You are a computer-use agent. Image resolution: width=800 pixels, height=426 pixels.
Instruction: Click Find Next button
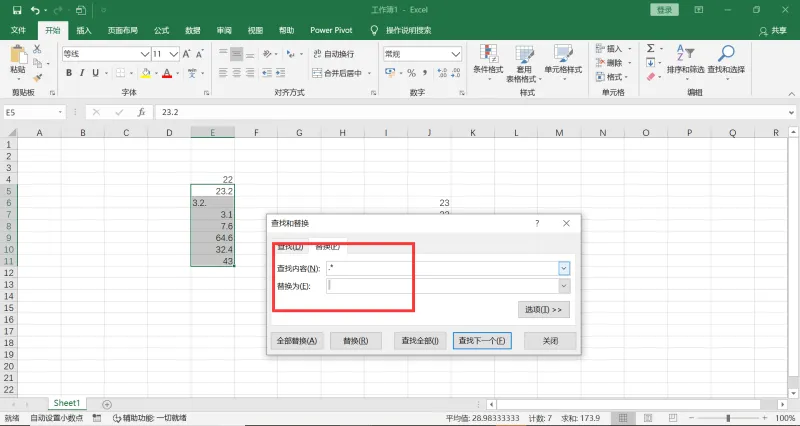click(482, 341)
